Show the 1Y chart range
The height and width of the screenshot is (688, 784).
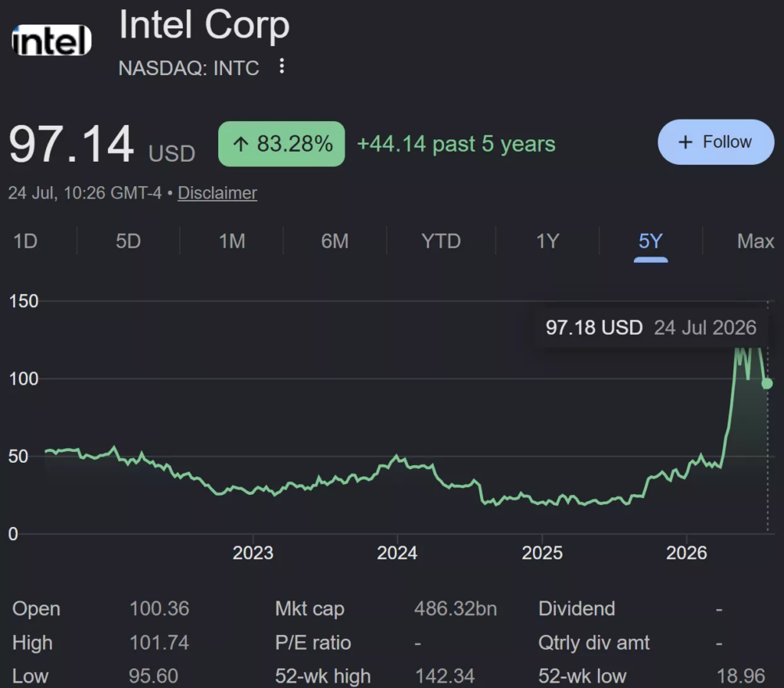547,241
